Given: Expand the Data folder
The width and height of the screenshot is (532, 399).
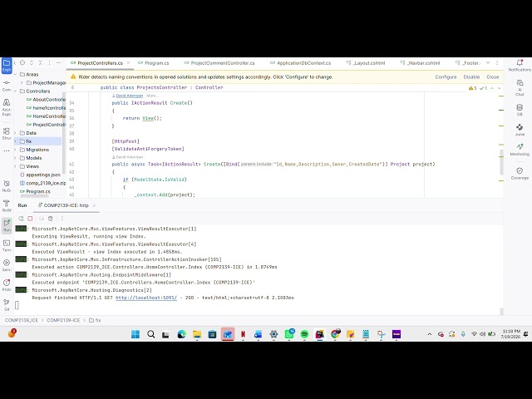Looking at the screenshot, I should pyautogui.click(x=15, y=133).
